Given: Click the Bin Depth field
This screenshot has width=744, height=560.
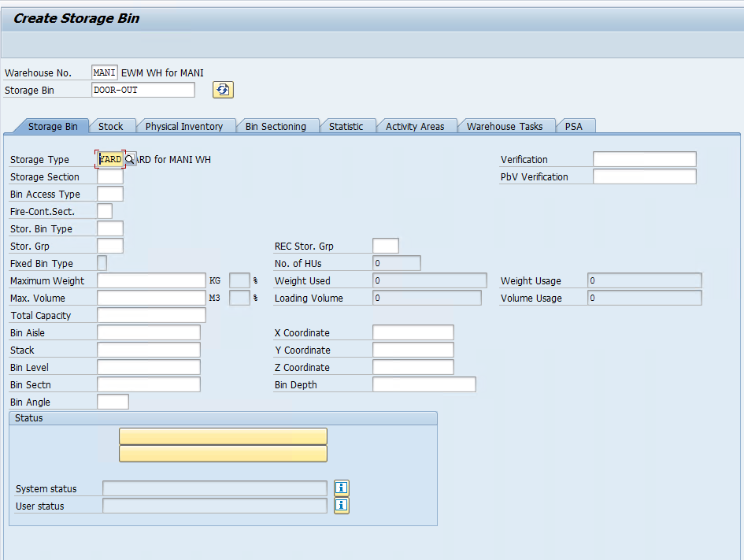Looking at the screenshot, I should 424,384.
